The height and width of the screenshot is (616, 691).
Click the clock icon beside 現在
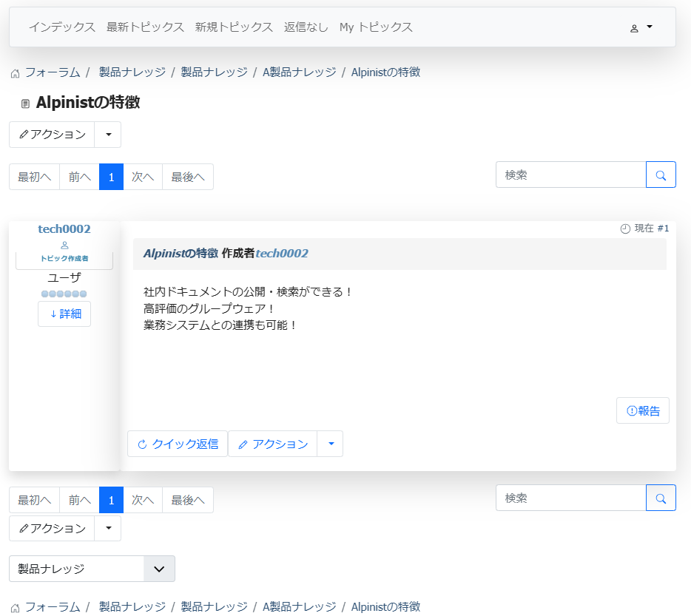625,229
